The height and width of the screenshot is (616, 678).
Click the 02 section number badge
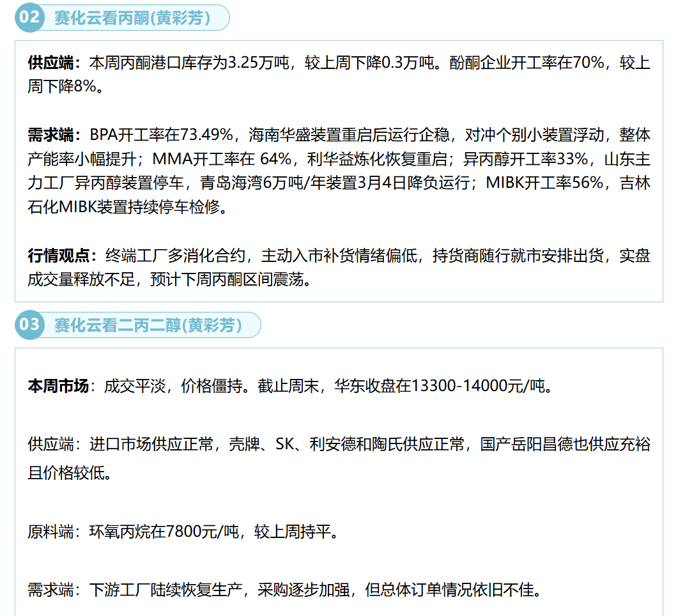click(x=29, y=17)
